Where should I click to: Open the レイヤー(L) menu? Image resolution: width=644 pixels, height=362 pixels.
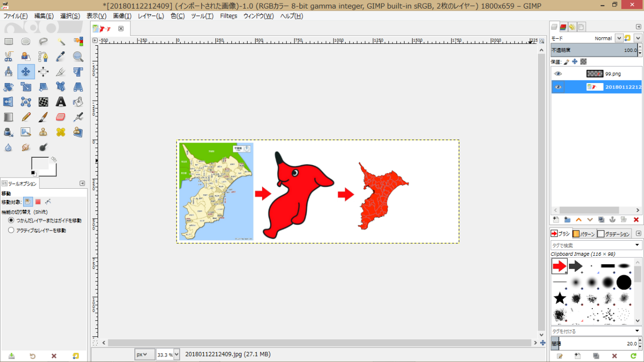coord(151,16)
